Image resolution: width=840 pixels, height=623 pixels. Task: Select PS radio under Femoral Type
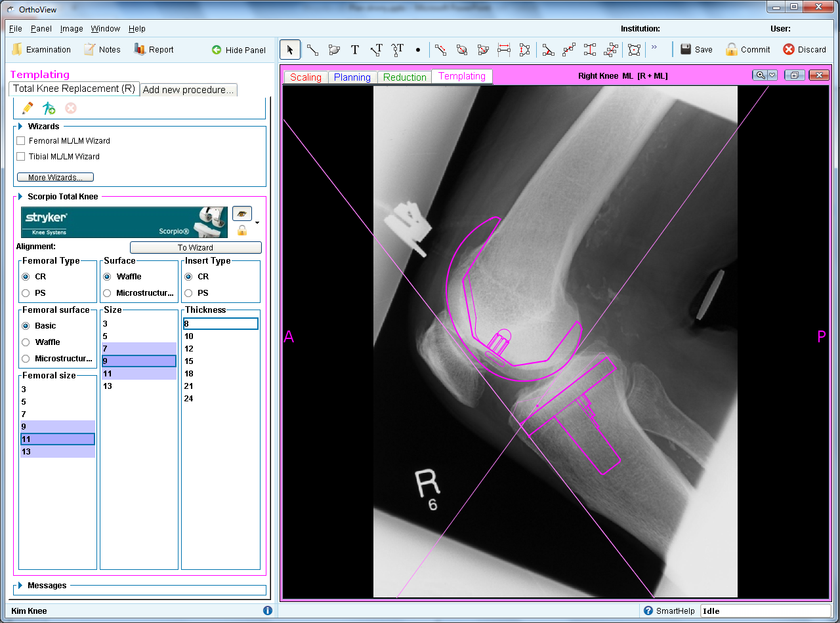[26, 293]
